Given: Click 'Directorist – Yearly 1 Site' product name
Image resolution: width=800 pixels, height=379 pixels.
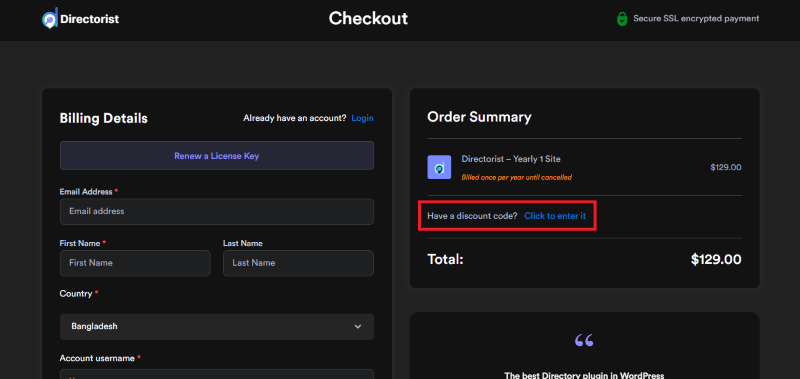Looking at the screenshot, I should click(x=511, y=159).
